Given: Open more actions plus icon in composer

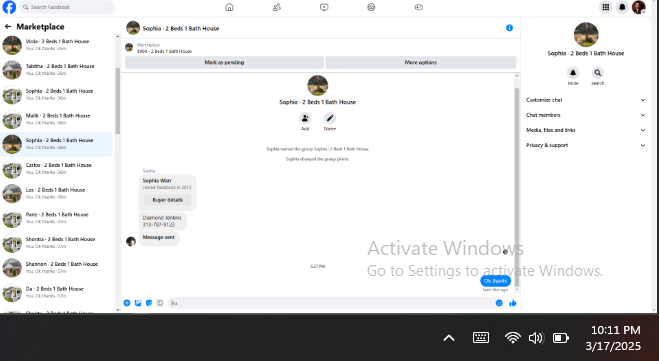Looking at the screenshot, I should 127,303.
